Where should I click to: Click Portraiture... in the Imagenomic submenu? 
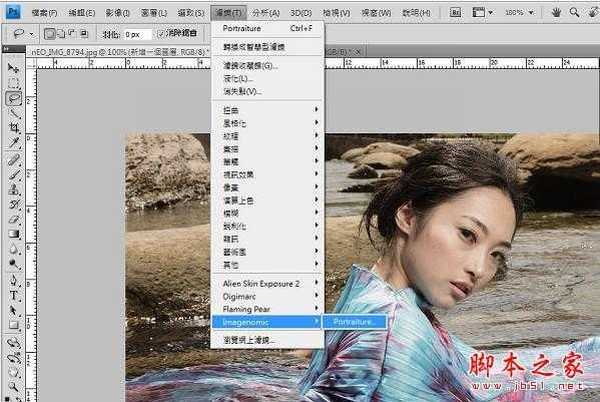pyautogui.click(x=357, y=322)
